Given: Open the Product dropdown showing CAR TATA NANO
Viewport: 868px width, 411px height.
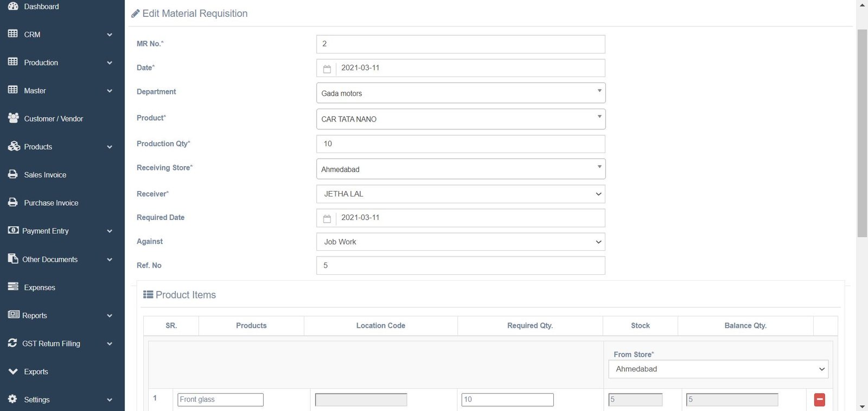Looking at the screenshot, I should tap(461, 119).
